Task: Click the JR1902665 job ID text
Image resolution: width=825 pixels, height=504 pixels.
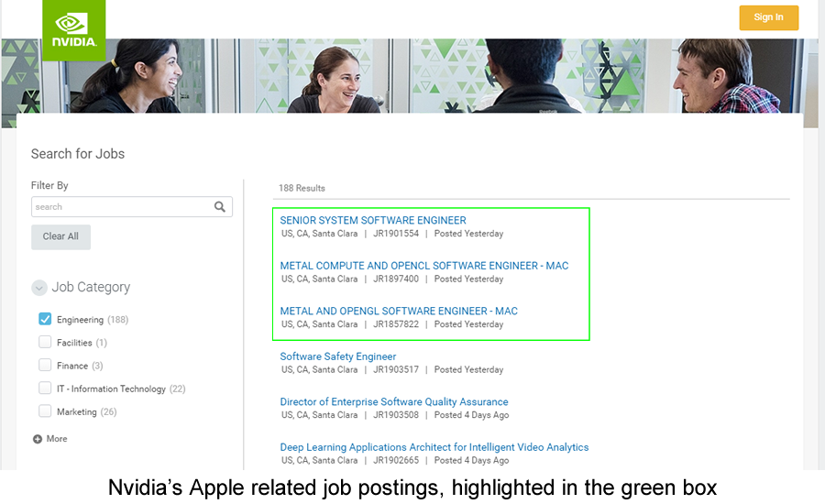Action: click(x=396, y=460)
